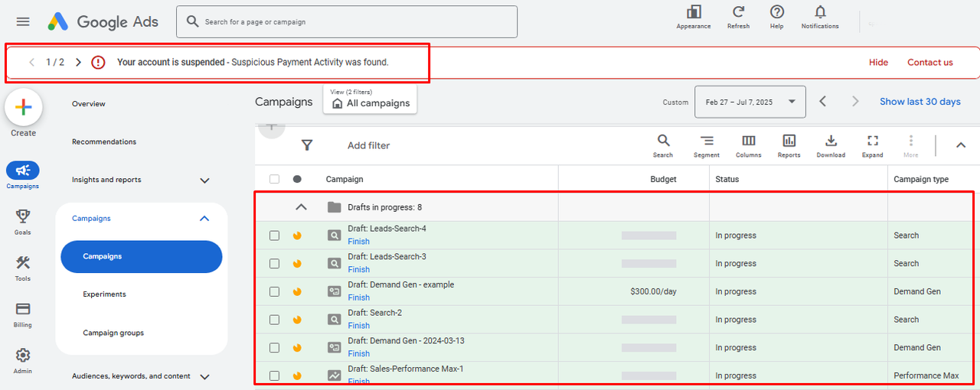
Task: Open Campaign groups in the sidebar
Action: point(113,333)
